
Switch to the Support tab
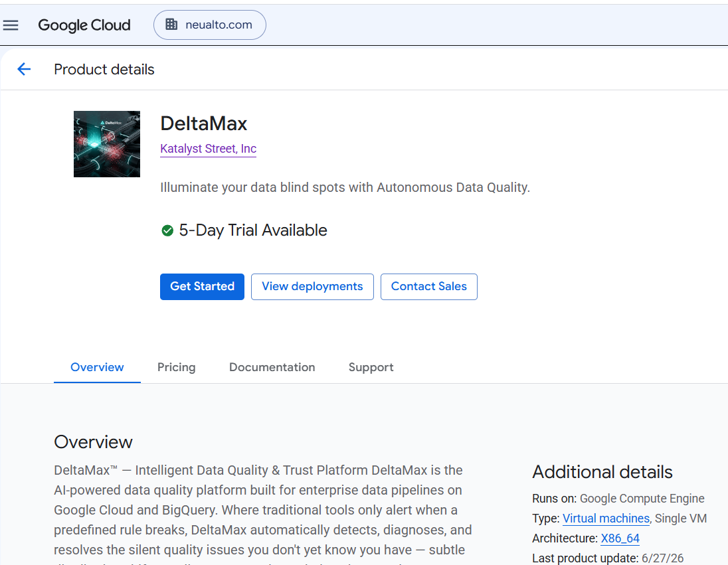click(x=371, y=367)
